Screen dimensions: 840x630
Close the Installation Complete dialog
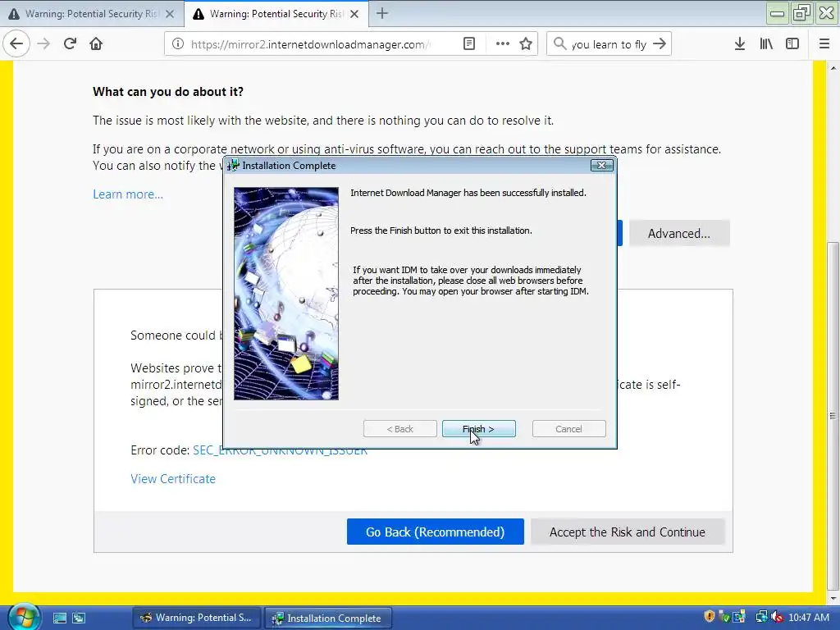(x=601, y=165)
